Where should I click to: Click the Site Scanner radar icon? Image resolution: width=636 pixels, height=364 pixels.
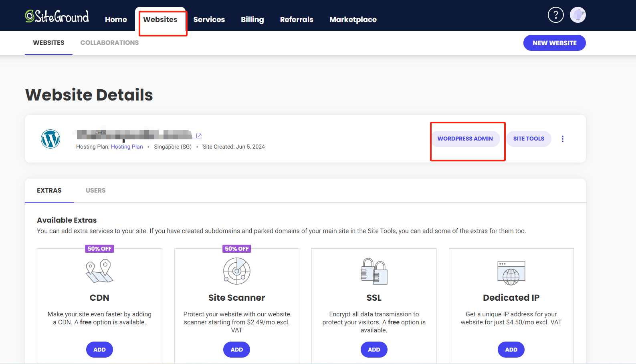tap(236, 271)
